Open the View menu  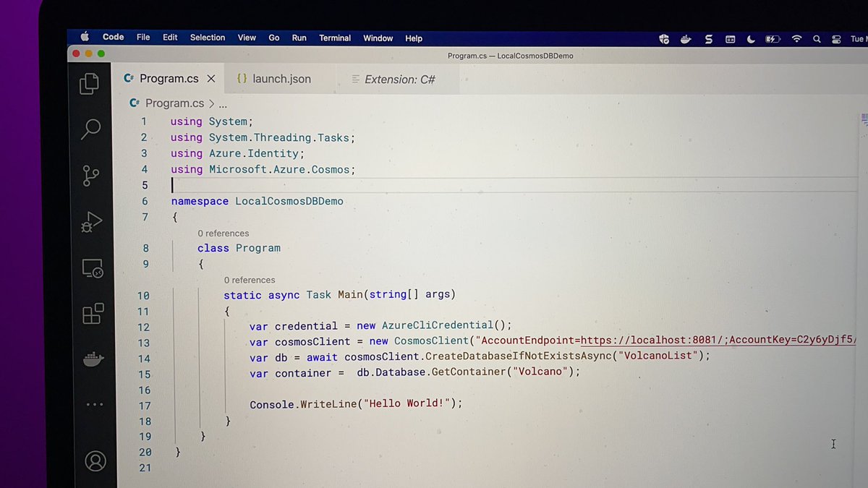247,38
